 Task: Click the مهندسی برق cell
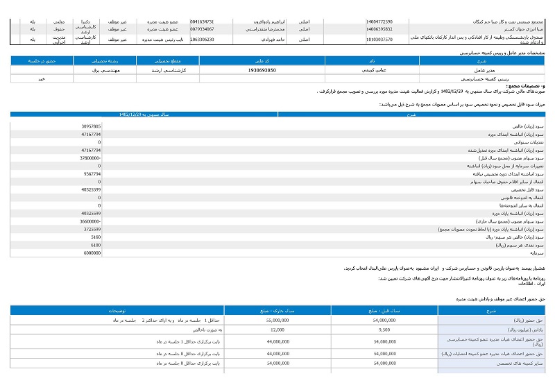point(106,70)
